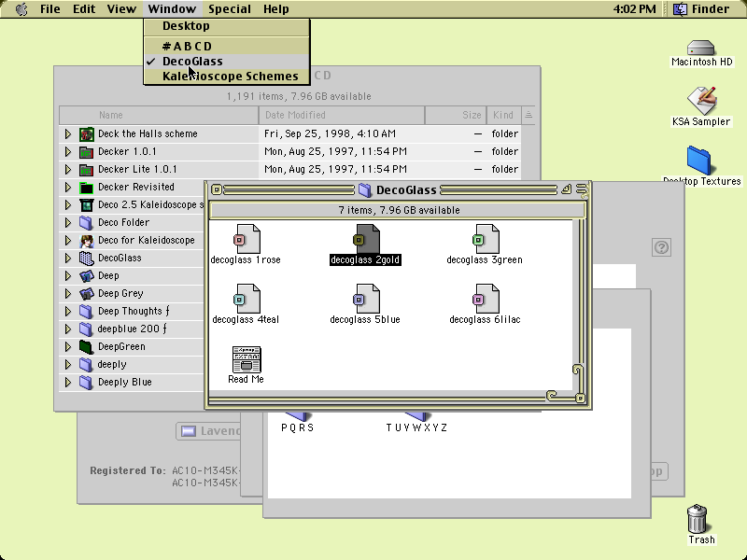The image size is (747, 560).
Task: Click the Finder application menu icon
Action: coord(680,9)
